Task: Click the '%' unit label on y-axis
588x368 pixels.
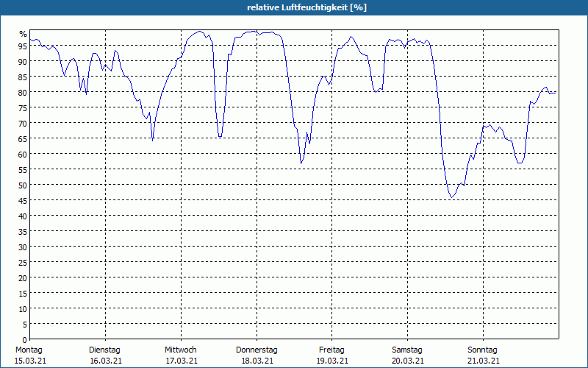Action: click(24, 34)
